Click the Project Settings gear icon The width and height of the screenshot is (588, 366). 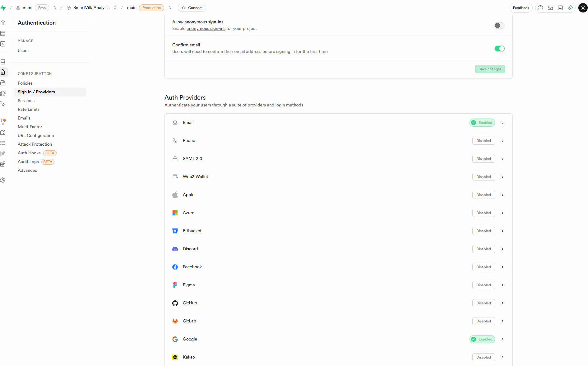point(3,180)
